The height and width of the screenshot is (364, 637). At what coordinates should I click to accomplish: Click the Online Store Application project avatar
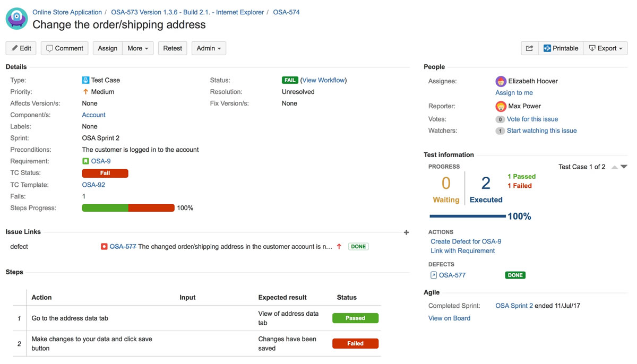click(x=16, y=19)
